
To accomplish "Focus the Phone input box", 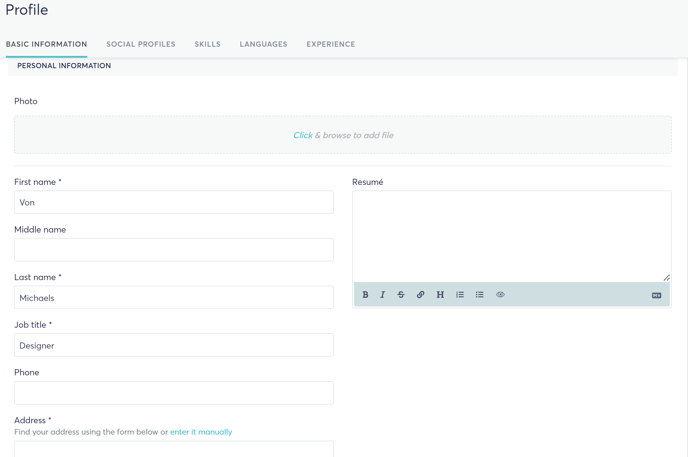I will pos(174,393).
